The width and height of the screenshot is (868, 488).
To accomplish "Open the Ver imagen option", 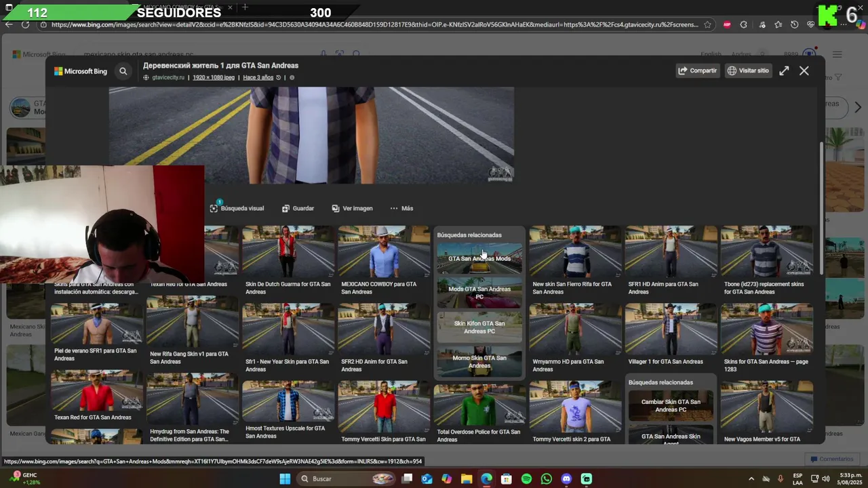I will coord(352,208).
